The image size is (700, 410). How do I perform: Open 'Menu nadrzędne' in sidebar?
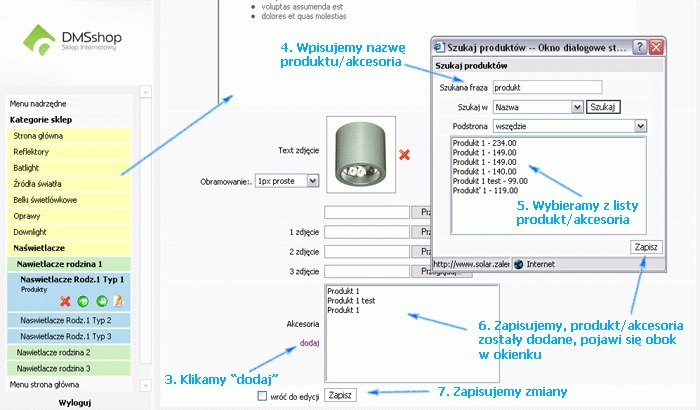point(69,104)
